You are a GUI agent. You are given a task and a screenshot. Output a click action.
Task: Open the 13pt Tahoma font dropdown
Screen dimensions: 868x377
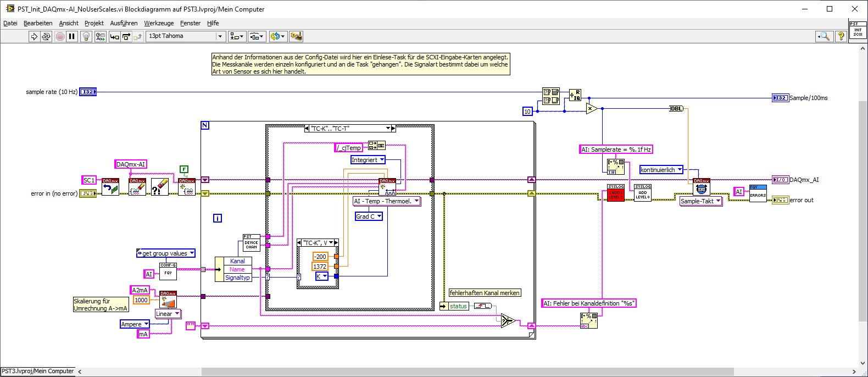(x=220, y=36)
